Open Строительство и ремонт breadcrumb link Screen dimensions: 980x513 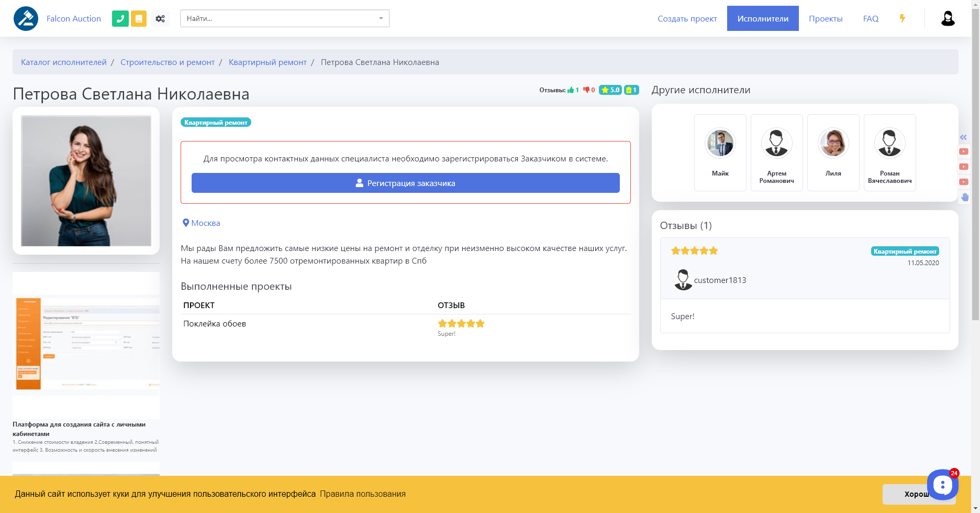(x=168, y=62)
